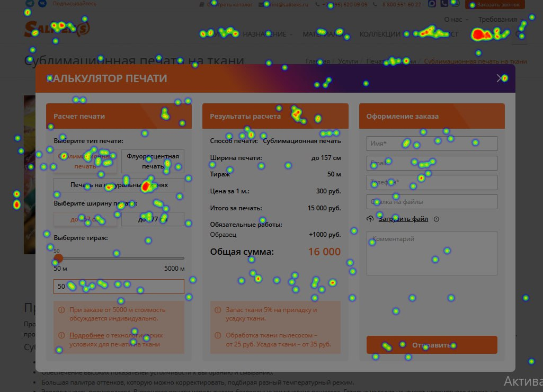Screen dimensions: 543x392
Task: Click the Подписывайтесь link
Action: 75,4
